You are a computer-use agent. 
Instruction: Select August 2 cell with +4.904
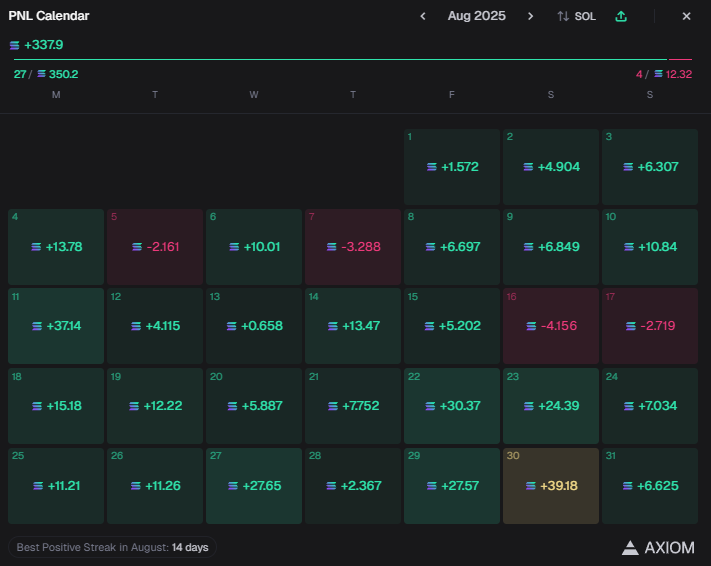tap(551, 167)
